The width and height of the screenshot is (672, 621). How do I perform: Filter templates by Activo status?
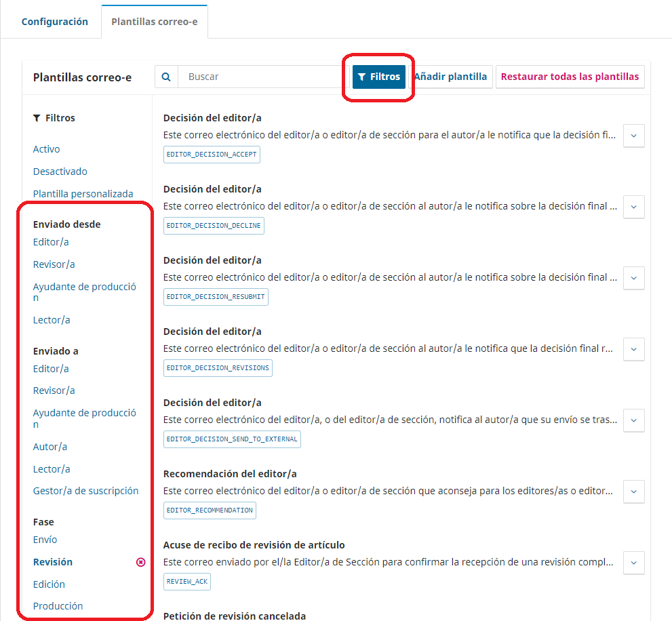pos(47,149)
